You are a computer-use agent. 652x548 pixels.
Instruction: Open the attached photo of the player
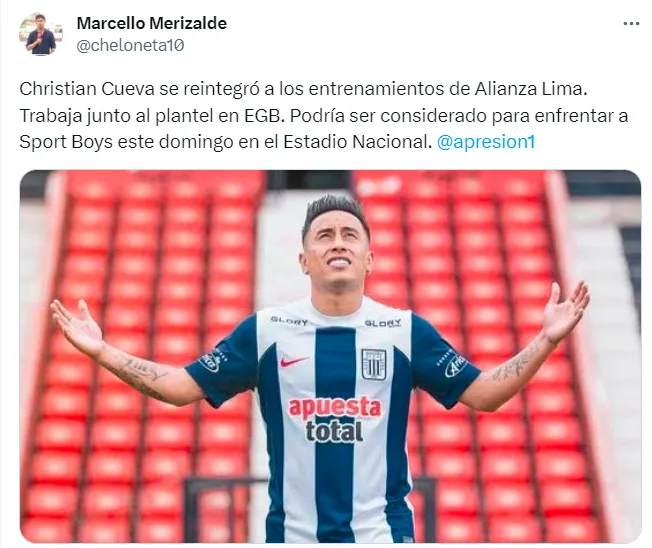330,356
